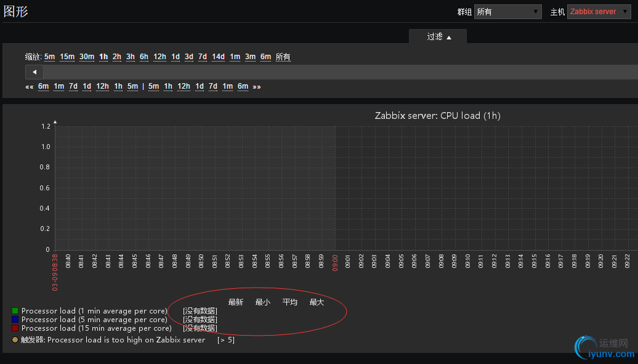Move forward 7d using the link right of the separator

tap(213, 86)
